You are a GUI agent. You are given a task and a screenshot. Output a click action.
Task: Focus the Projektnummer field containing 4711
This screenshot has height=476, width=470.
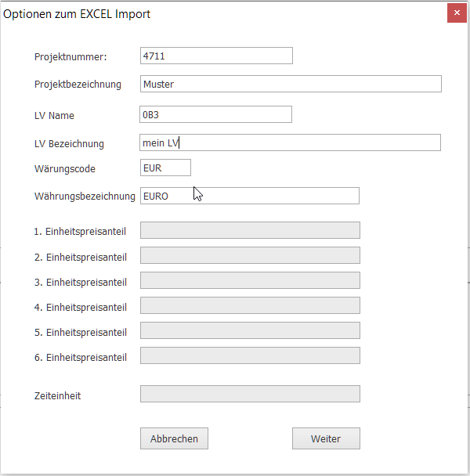point(215,56)
